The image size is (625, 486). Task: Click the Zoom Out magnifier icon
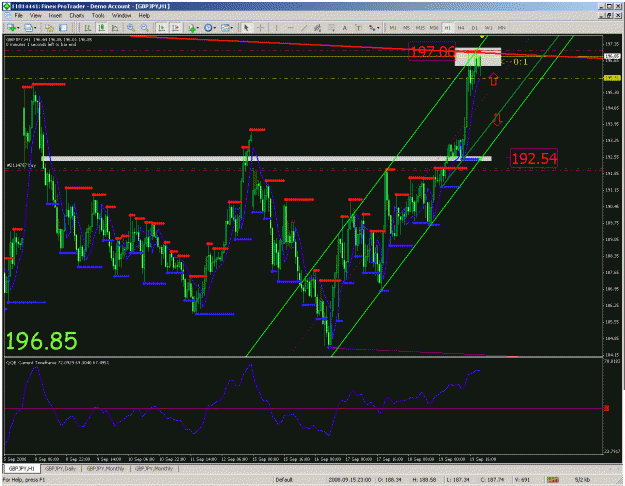click(144, 28)
